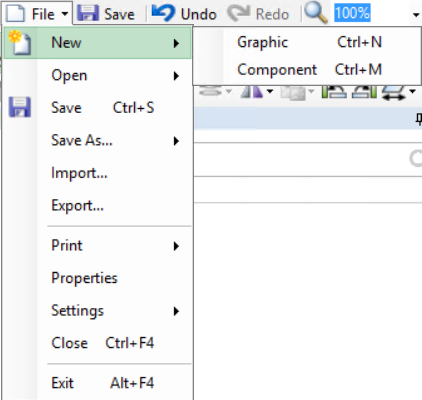Expand the flip icon dropdown arrow

[270, 91]
